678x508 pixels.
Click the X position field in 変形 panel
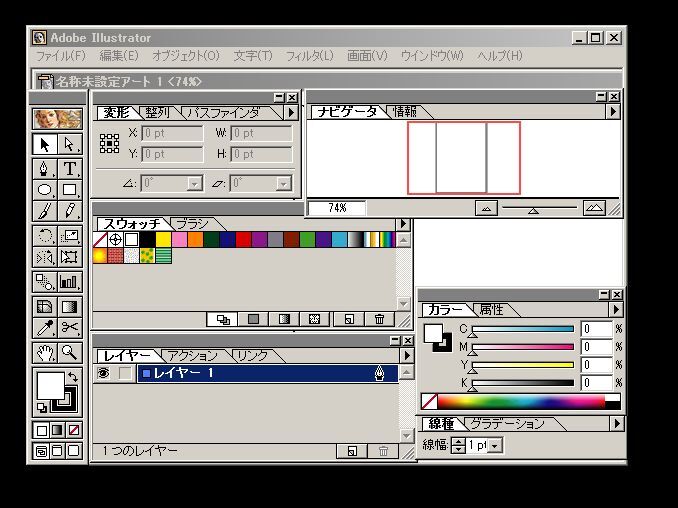(x=172, y=133)
